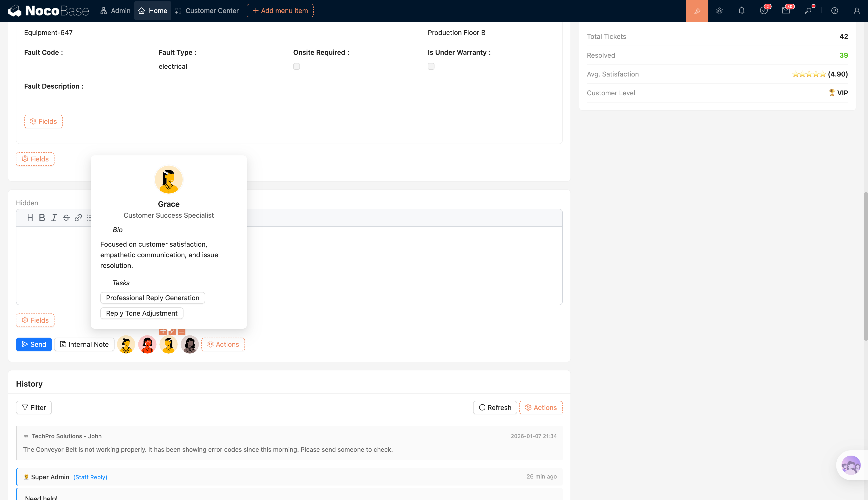Click the page vertical scrollbar

[866, 266]
